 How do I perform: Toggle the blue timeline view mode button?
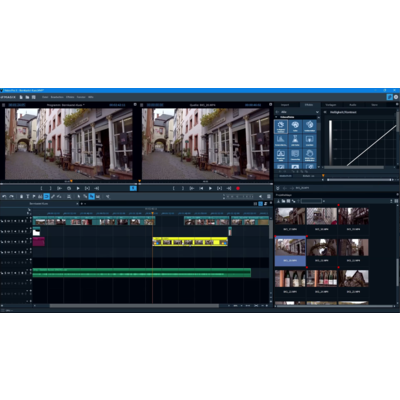point(261,204)
